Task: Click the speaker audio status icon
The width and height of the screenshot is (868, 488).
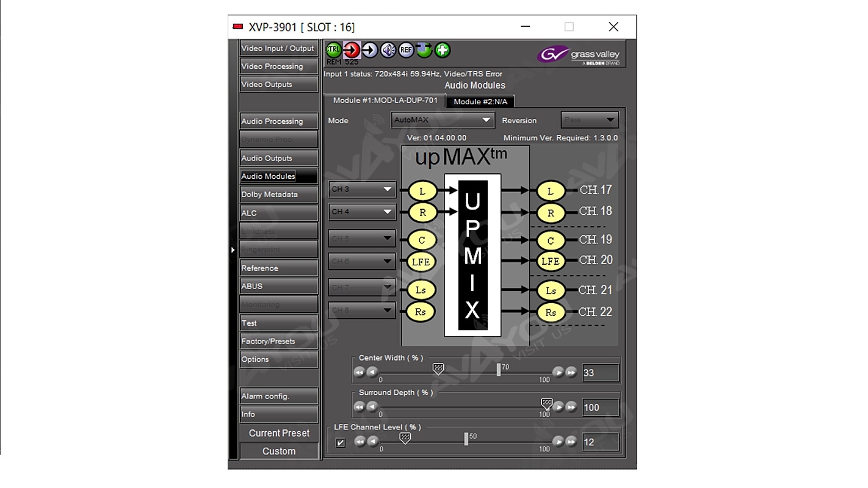Action: (388, 50)
